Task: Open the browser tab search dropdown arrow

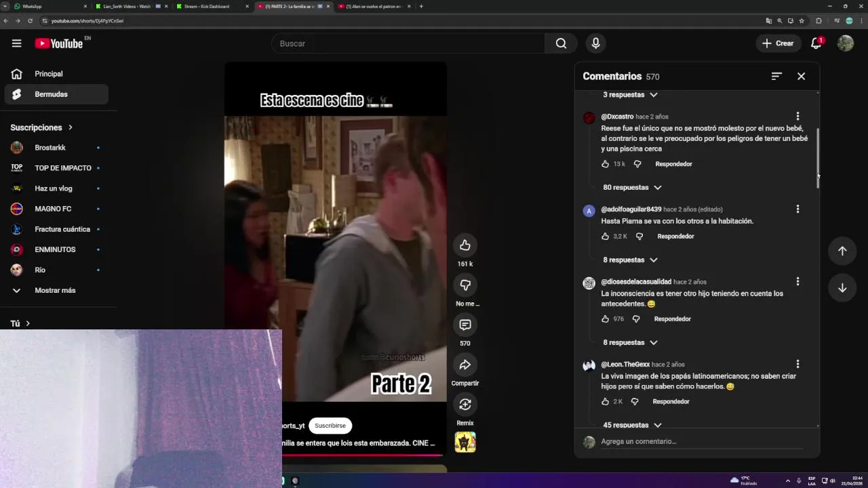Action: (x=5, y=6)
